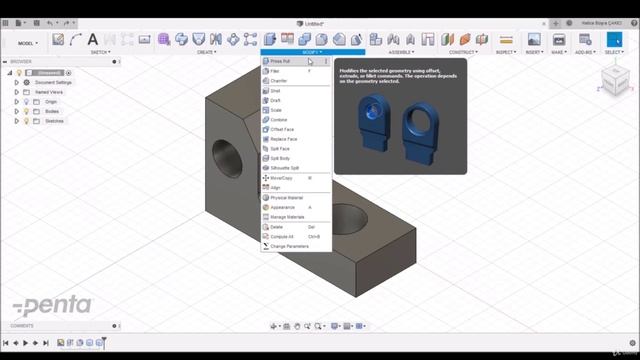Collapse the Browser panel minus button
The width and height of the screenshot is (640, 360).
[5, 62]
